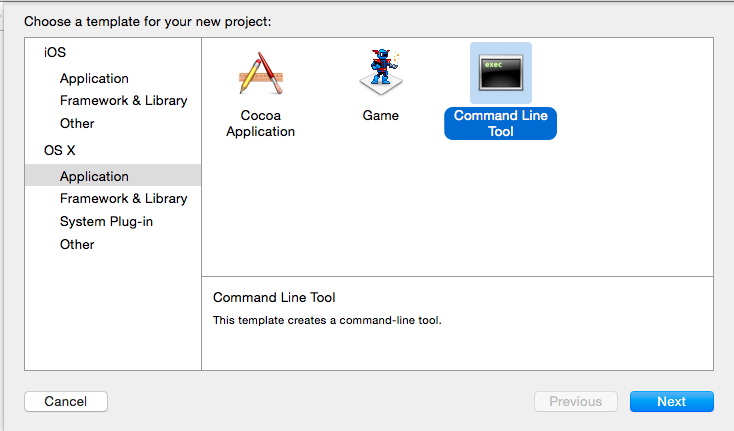
Task: Select the System Plug-in category
Action: (x=106, y=221)
